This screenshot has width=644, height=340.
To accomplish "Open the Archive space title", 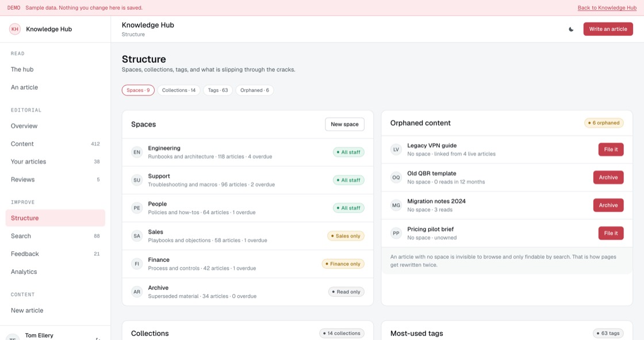I will coord(158,288).
